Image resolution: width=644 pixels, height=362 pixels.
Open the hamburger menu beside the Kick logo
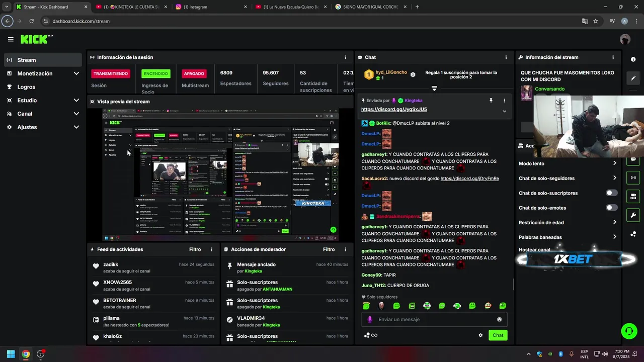tap(11, 39)
